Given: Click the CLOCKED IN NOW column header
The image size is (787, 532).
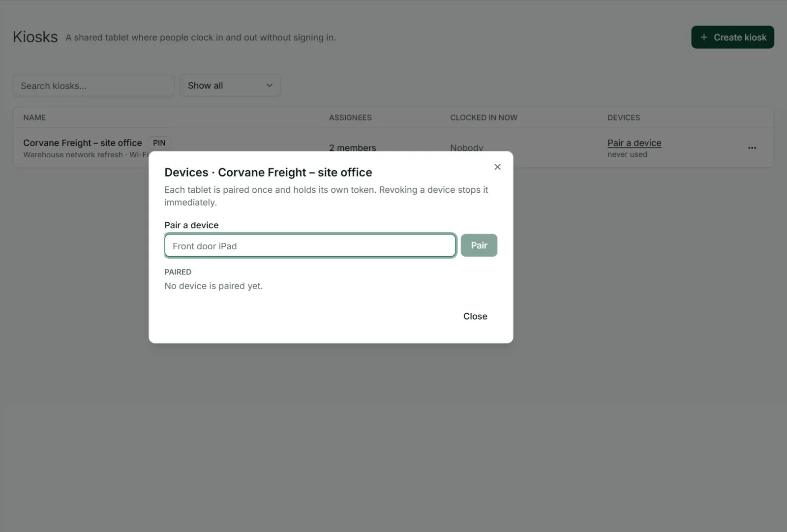Looking at the screenshot, I should (x=484, y=118).
